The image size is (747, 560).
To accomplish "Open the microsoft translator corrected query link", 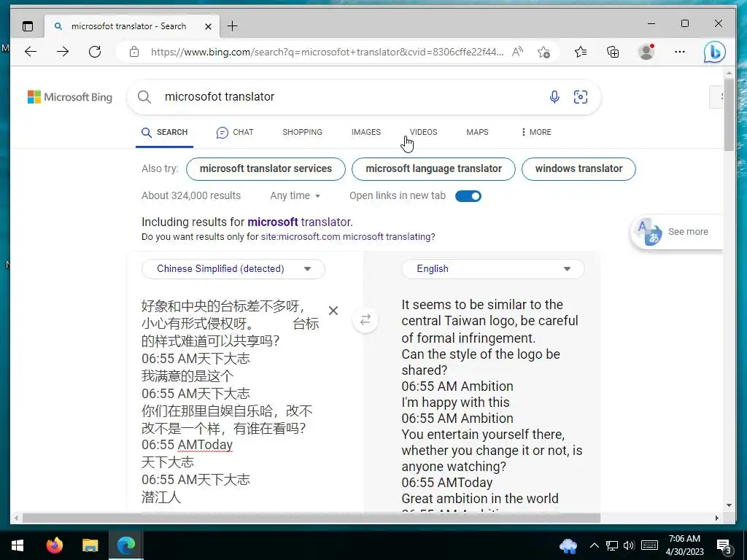I will [298, 222].
